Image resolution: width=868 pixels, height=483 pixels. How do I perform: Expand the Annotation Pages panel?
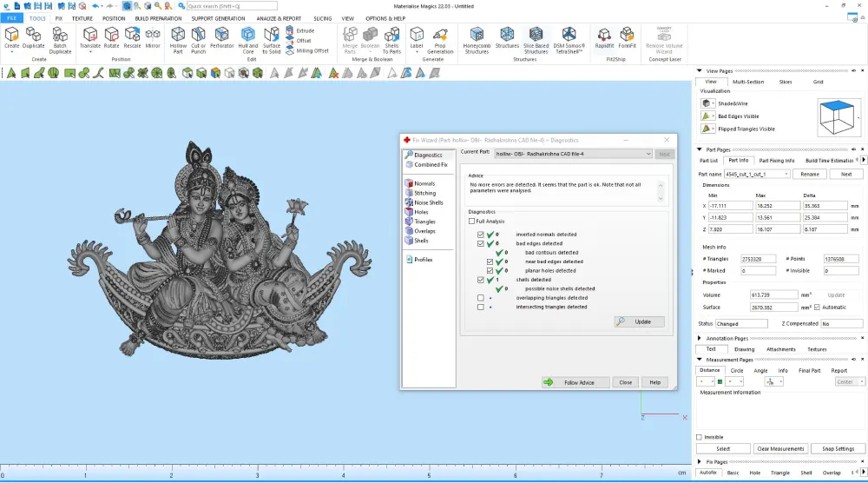[699, 338]
